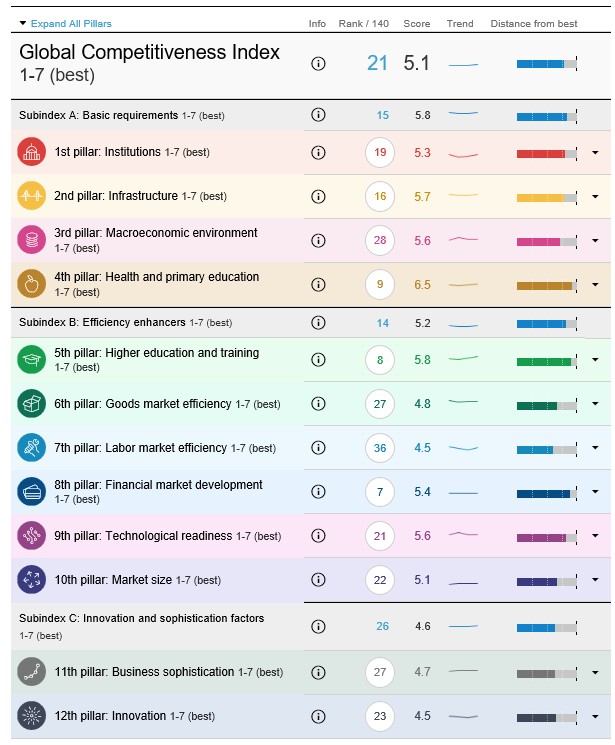Expand the Institutions pillar row arrow
The width and height of the screenshot is (615, 745).
(596, 153)
